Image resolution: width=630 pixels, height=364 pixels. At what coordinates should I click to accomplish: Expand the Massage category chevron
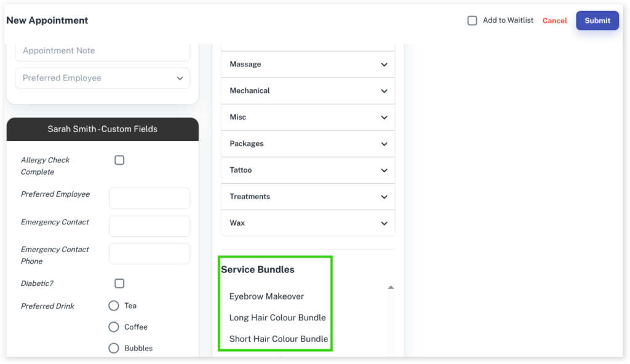point(384,65)
